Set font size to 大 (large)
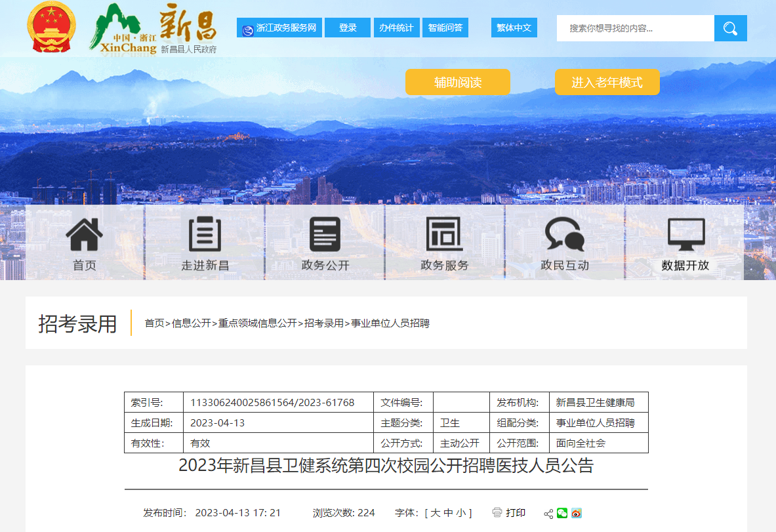The height and width of the screenshot is (532, 776). coord(436,513)
